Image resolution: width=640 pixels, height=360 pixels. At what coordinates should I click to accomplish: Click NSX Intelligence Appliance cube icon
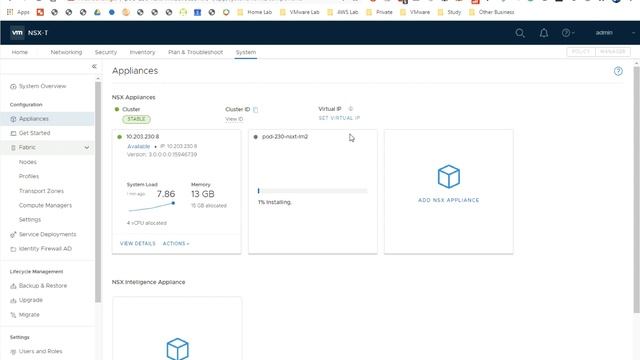coord(178,349)
